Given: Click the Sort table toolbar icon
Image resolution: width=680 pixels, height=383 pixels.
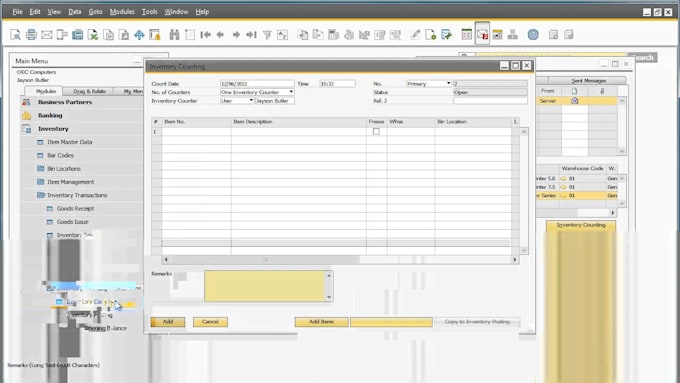Looking at the screenshot, I should click(282, 35).
